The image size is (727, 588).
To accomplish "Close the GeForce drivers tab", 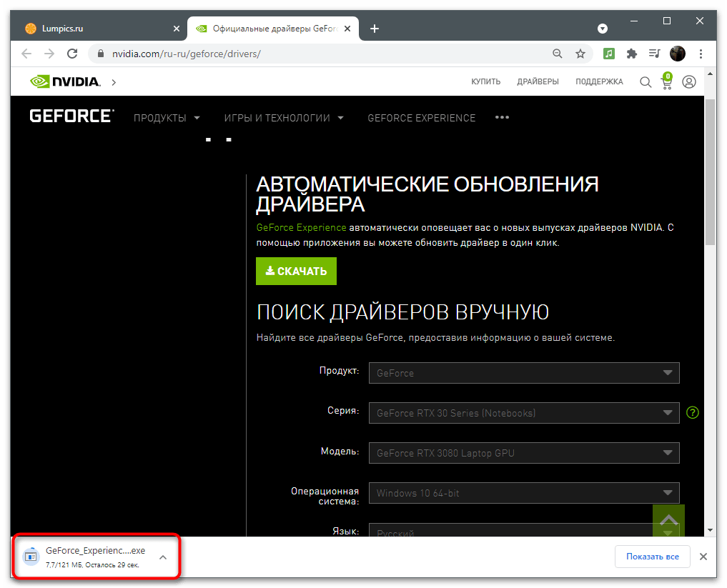I will point(347,29).
